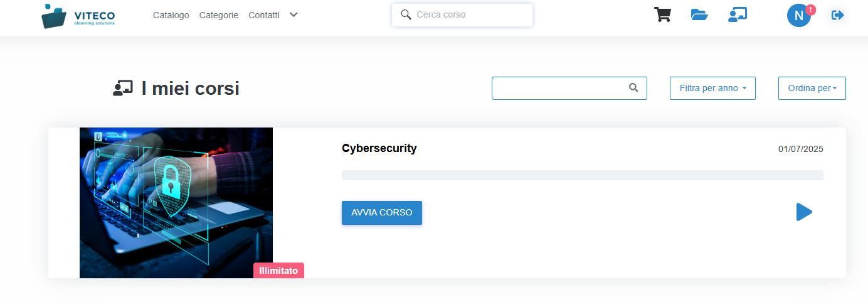The height and width of the screenshot is (304, 868).
Task: Expand the Filtra per anno dropdown
Action: pos(712,88)
